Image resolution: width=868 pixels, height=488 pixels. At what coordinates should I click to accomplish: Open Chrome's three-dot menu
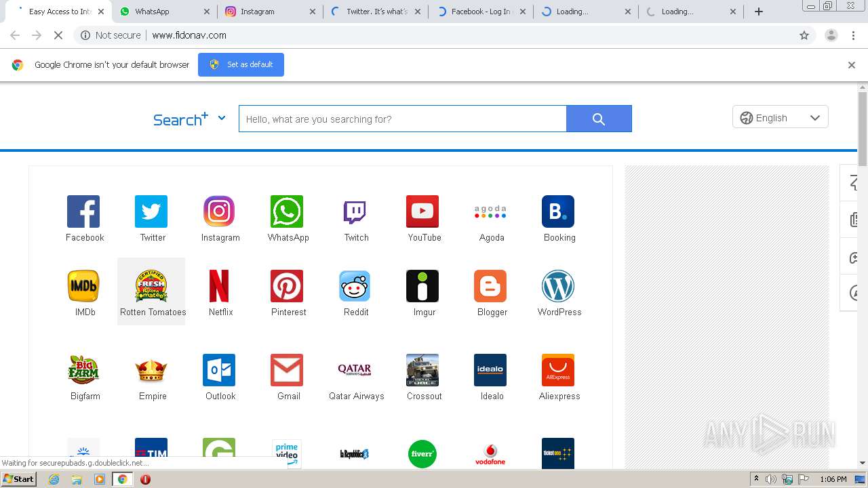pyautogui.click(x=853, y=35)
